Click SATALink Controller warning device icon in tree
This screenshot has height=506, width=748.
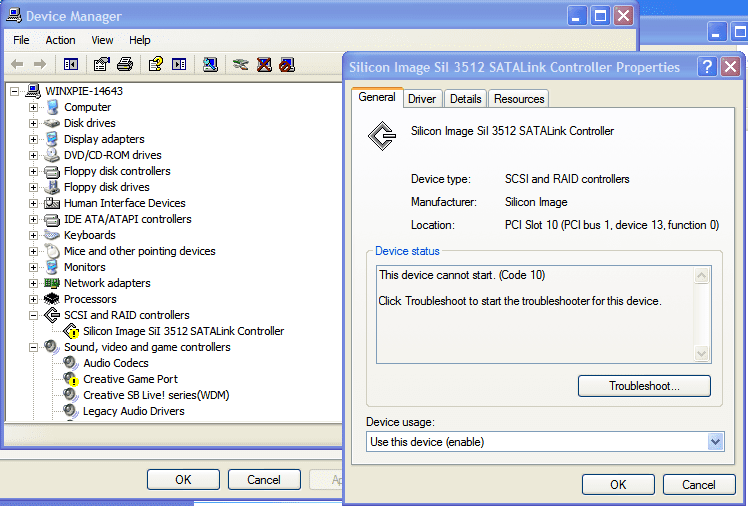point(71,331)
